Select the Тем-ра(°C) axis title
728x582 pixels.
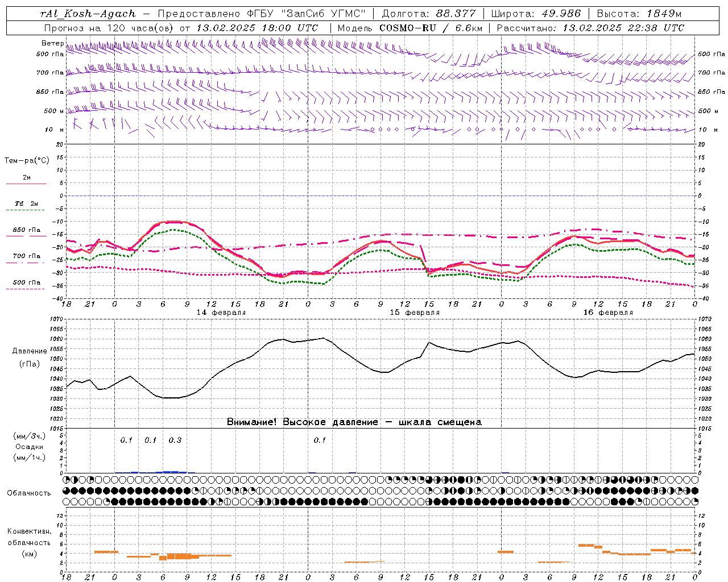[x=27, y=160]
